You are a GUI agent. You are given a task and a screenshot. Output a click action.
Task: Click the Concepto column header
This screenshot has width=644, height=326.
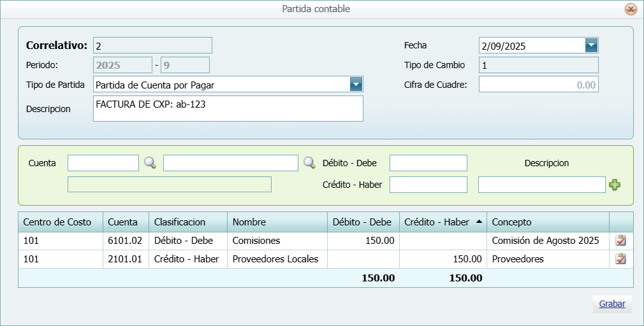click(548, 222)
